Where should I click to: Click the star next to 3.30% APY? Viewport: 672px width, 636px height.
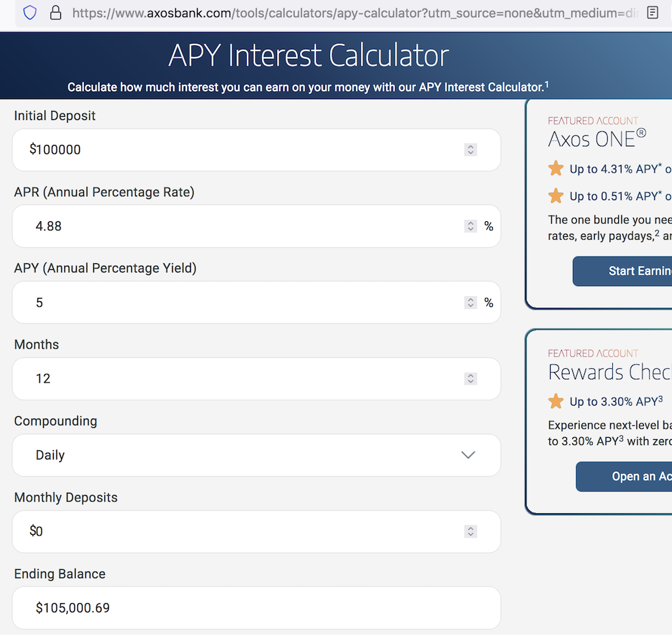556,401
